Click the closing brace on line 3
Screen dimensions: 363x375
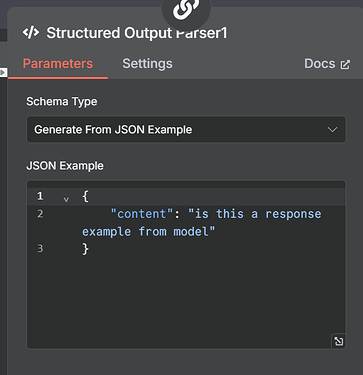tap(85, 249)
